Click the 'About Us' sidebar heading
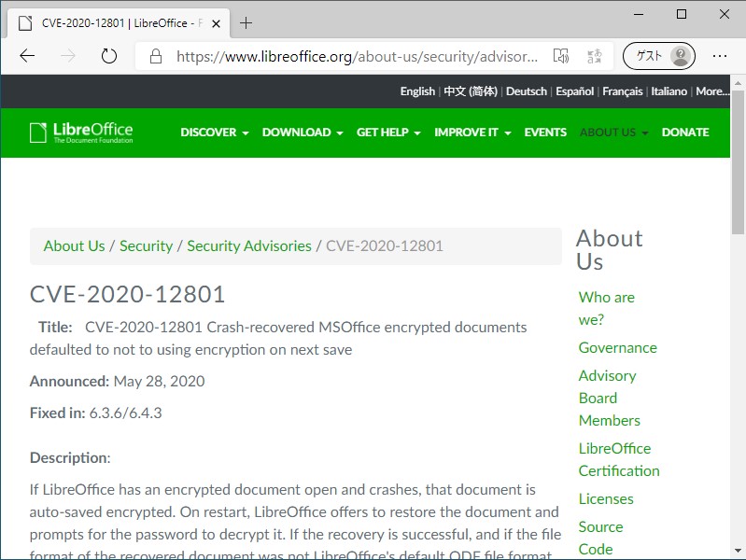The image size is (746, 560). click(610, 250)
